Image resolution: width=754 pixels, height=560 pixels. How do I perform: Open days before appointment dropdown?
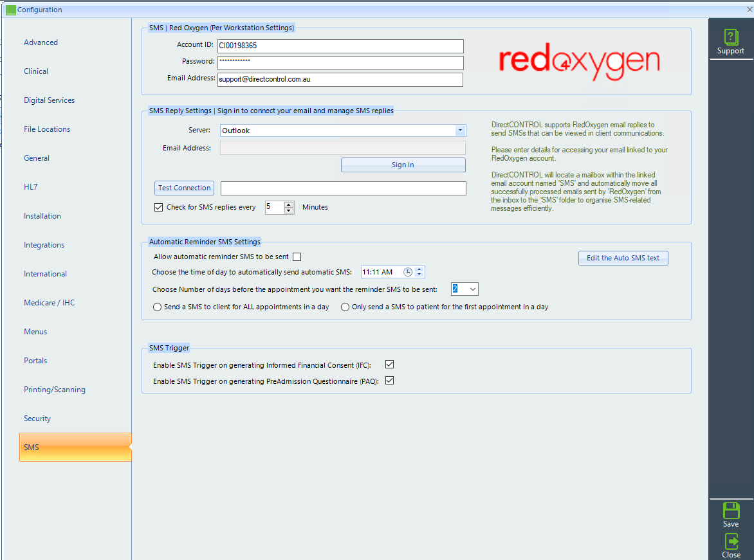472,289
